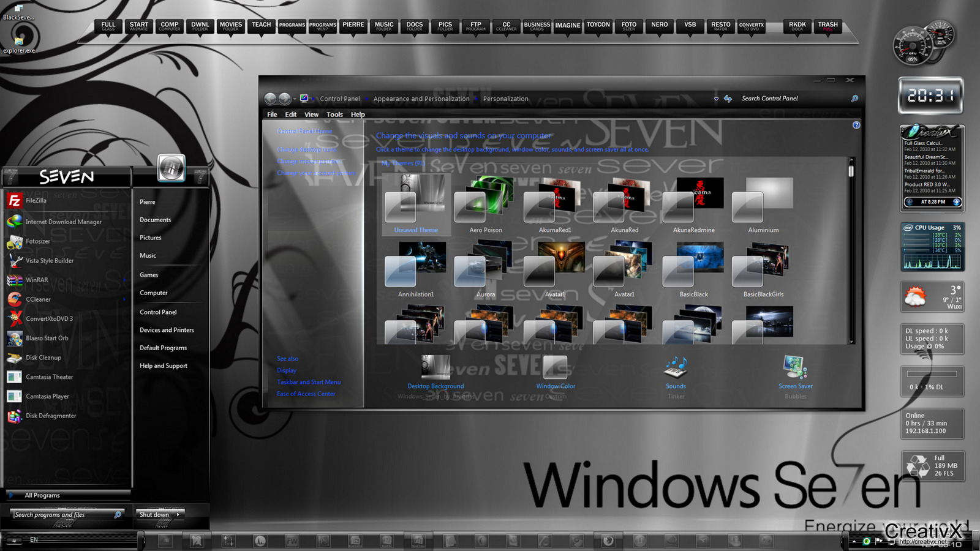
Task: Click the blue help icon in Personalization
Action: (856, 125)
